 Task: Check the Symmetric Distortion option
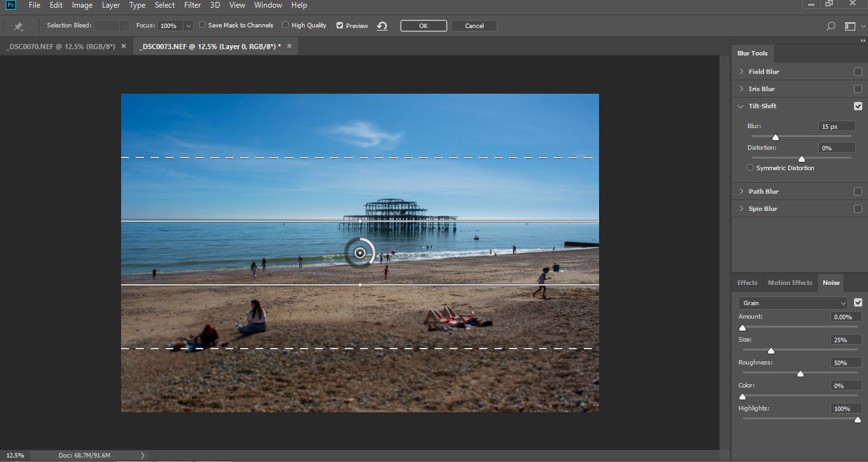click(750, 168)
